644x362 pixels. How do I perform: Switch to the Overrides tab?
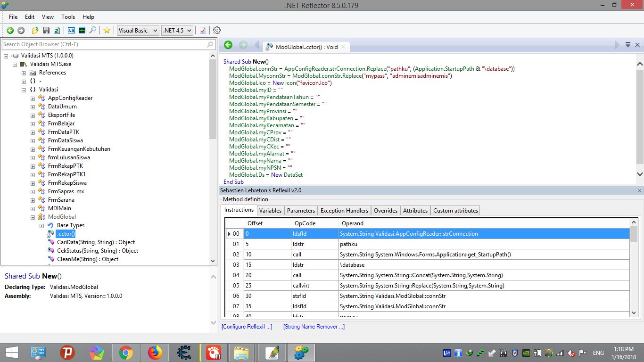(x=386, y=211)
